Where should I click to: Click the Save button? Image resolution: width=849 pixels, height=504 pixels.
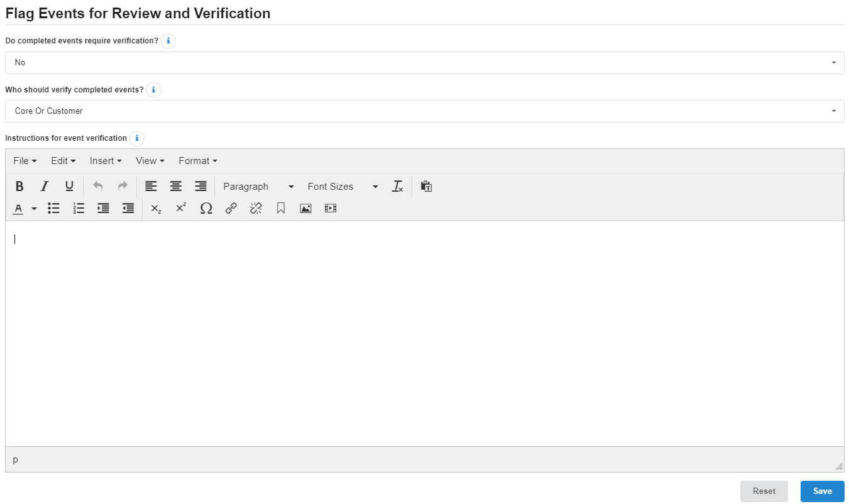point(822,491)
